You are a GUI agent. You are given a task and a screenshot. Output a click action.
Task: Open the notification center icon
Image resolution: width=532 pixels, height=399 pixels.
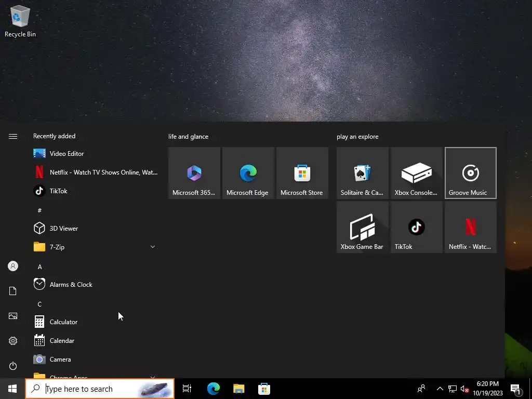516,389
